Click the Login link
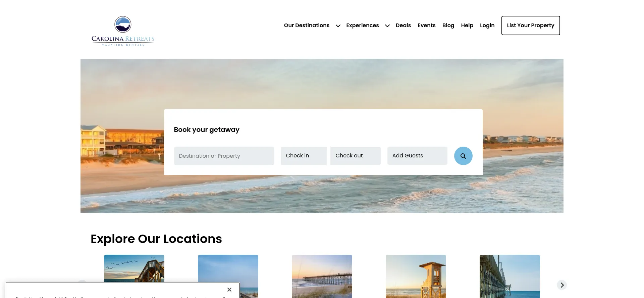The image size is (644, 298). [x=487, y=26]
